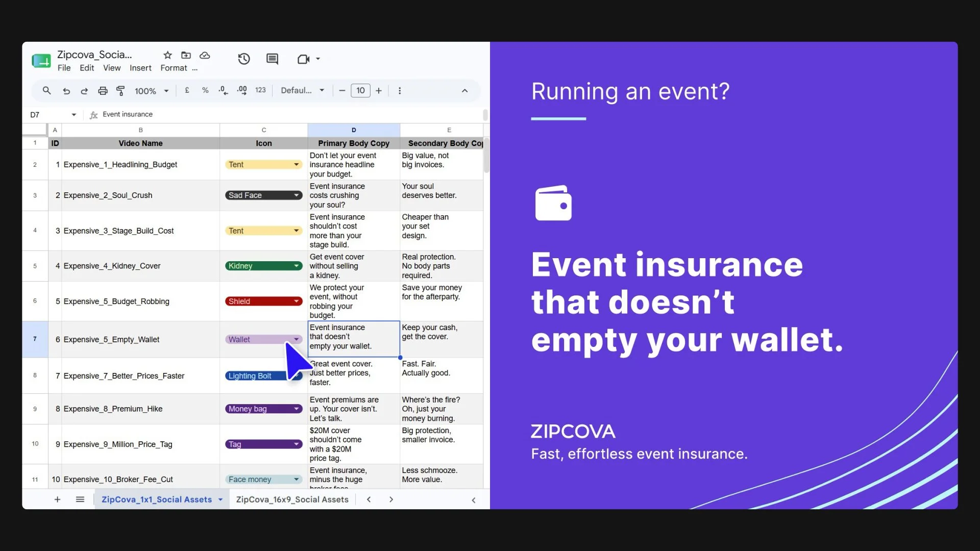Switch to ZipCova_1x1_Social Assets tab
980x551 pixels.
[x=157, y=499]
